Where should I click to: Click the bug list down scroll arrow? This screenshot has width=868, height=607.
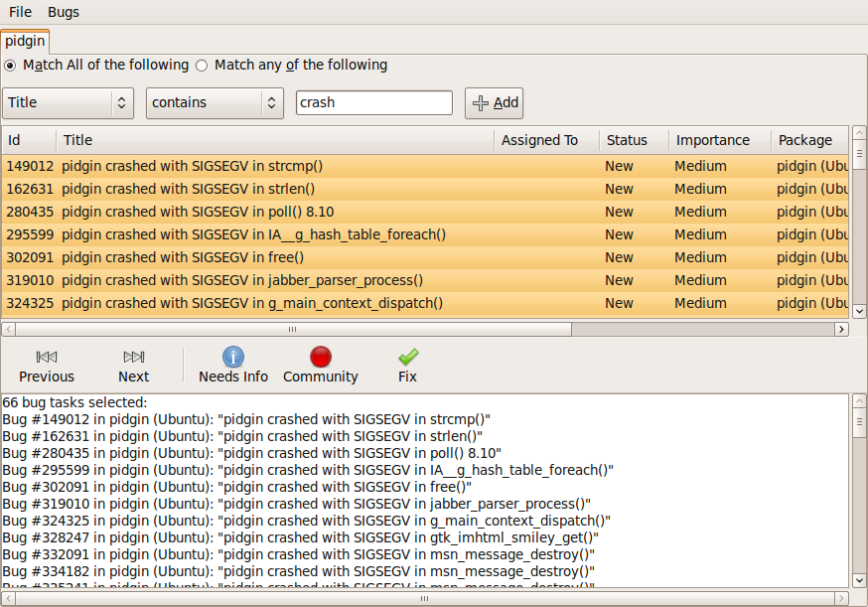(859, 311)
